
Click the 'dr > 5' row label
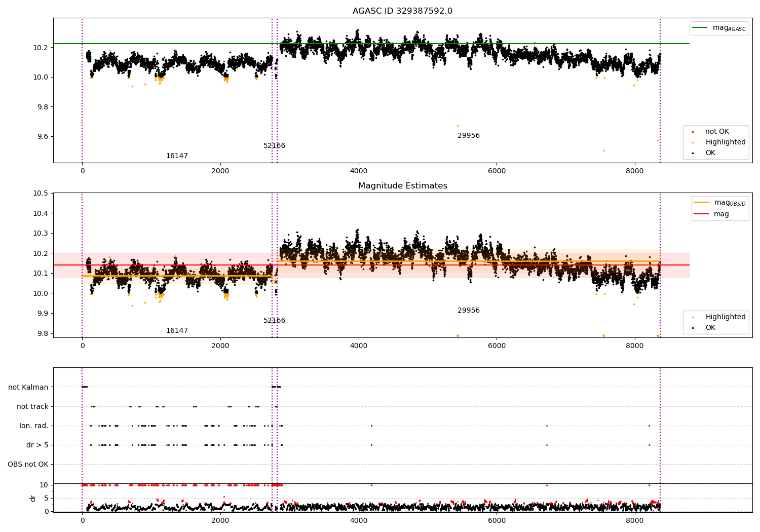click(37, 445)
